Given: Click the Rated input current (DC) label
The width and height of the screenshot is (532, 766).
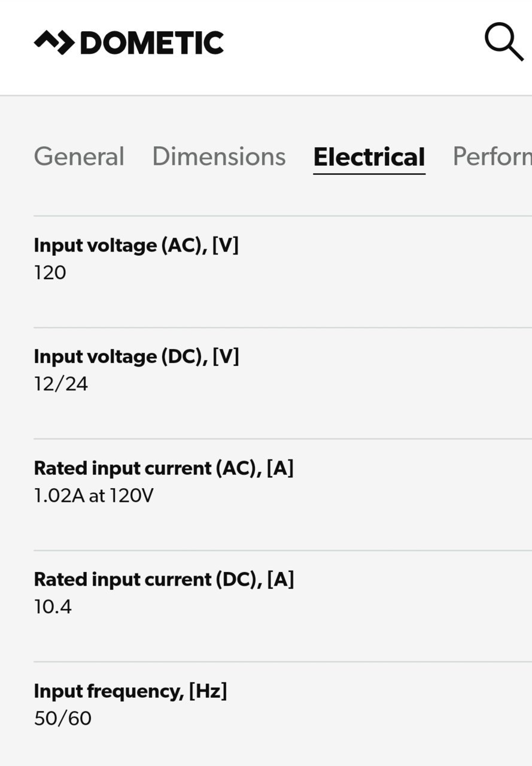Looking at the screenshot, I should coord(164,579).
